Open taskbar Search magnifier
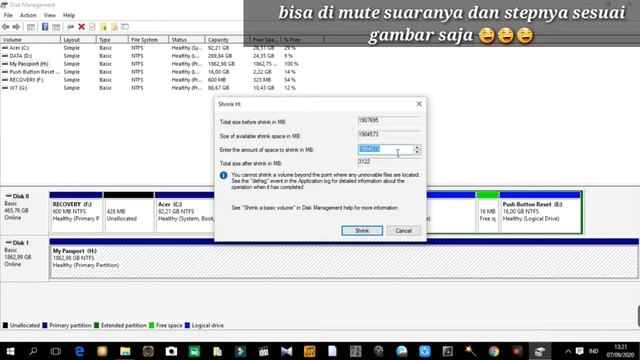This screenshot has width=640, height=360. click(33, 351)
